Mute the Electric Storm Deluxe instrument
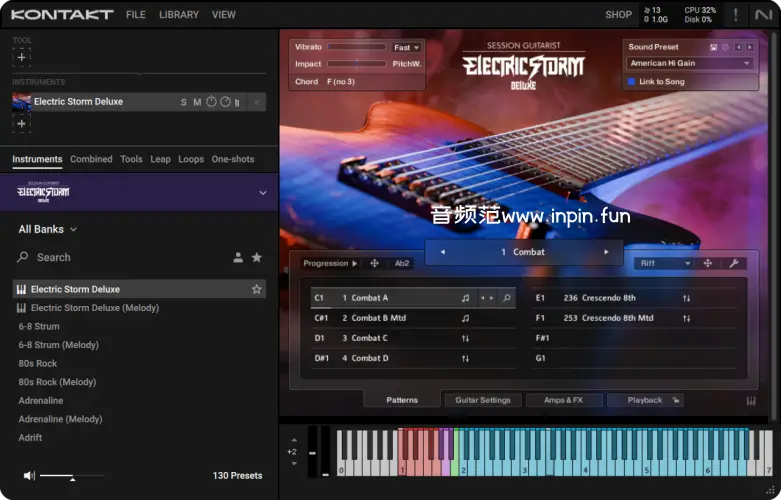 pyautogui.click(x=197, y=102)
